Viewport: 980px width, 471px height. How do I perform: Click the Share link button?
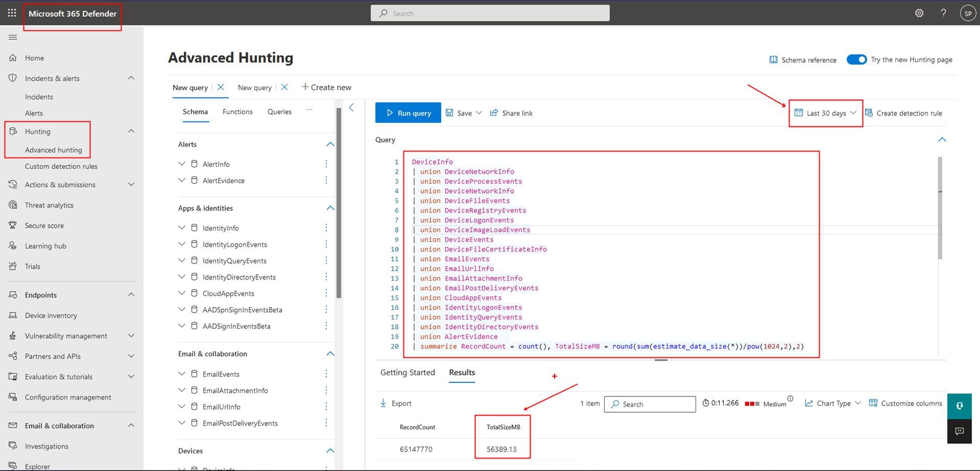pyautogui.click(x=511, y=113)
